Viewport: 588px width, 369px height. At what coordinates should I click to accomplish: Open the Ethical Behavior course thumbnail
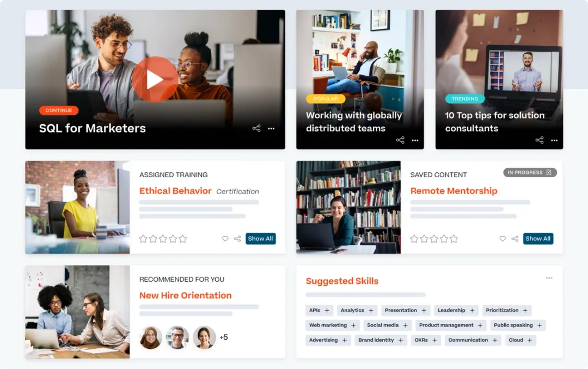pyautogui.click(x=78, y=207)
